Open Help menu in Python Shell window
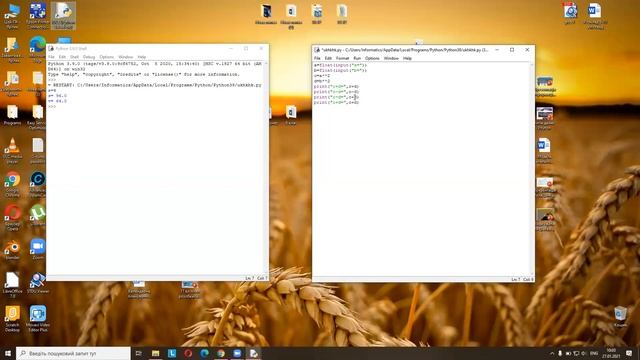The height and width of the screenshot is (360, 640). coord(142,57)
